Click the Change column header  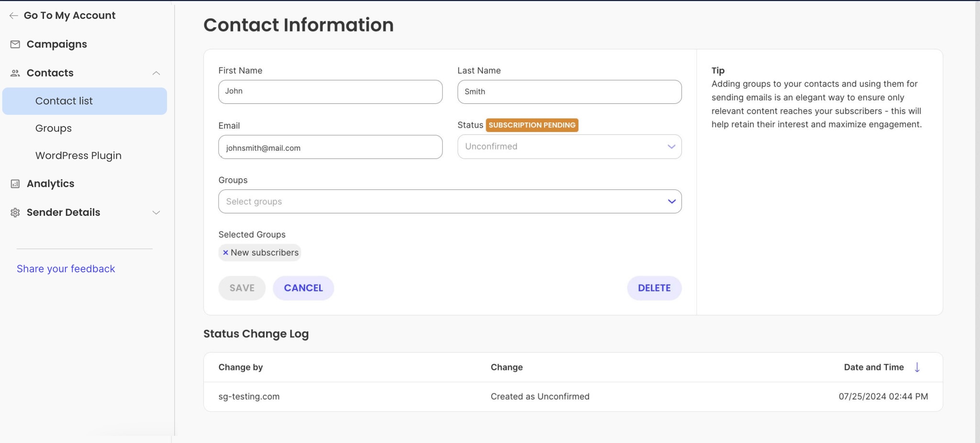[x=507, y=367]
